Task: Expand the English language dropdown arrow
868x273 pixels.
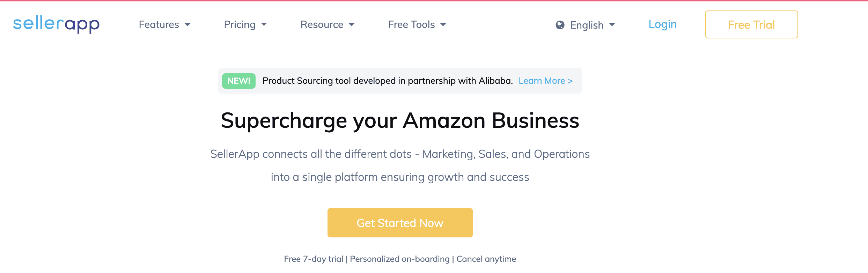Action: click(612, 25)
